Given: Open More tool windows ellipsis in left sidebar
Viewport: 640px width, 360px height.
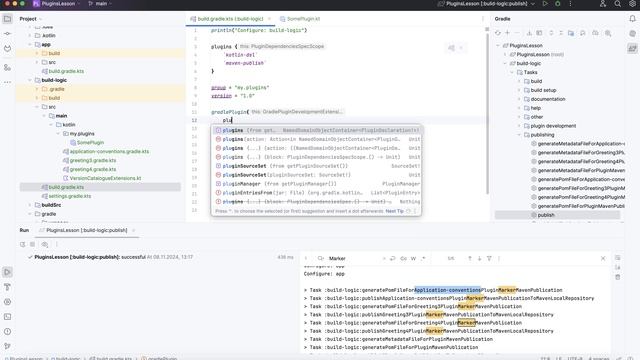Looking at the screenshot, I should (x=7, y=82).
